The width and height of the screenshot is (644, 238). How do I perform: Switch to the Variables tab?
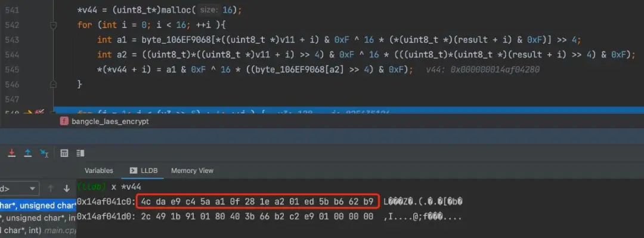pos(98,171)
